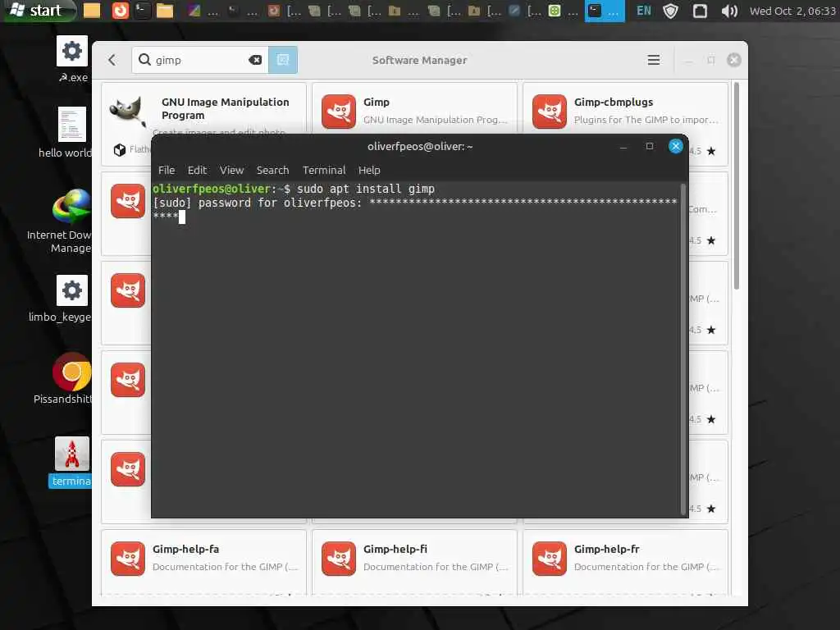Select the Gimp-help-fa package
840x630 pixels.
click(x=203, y=563)
